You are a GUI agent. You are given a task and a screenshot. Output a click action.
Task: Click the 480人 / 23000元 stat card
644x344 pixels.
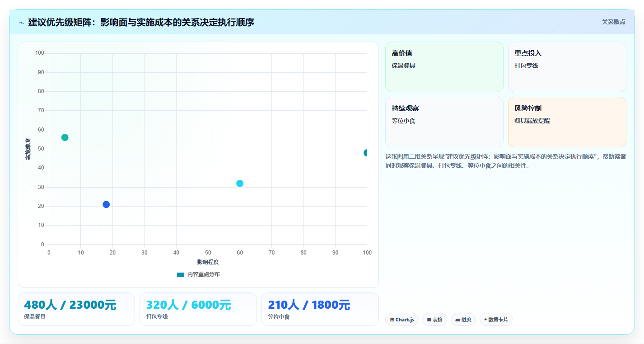(x=76, y=309)
